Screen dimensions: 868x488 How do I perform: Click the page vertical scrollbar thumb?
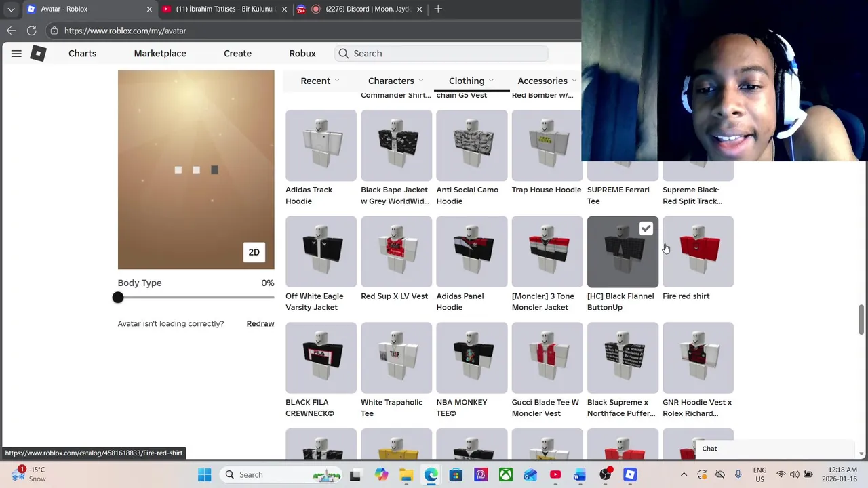861,319
